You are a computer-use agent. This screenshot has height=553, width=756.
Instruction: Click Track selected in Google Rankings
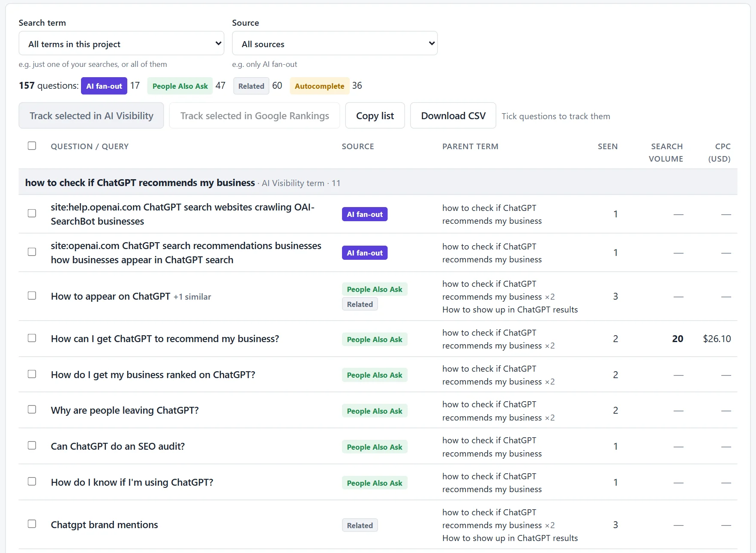[x=255, y=115]
